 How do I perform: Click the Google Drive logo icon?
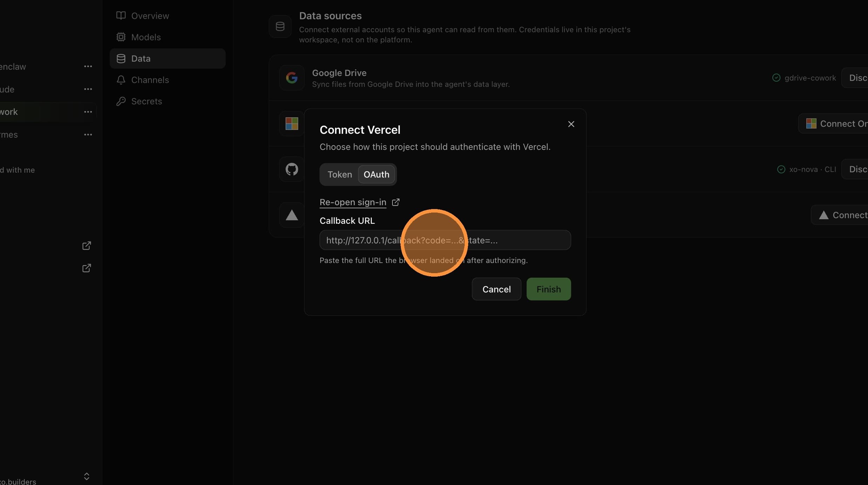point(292,78)
